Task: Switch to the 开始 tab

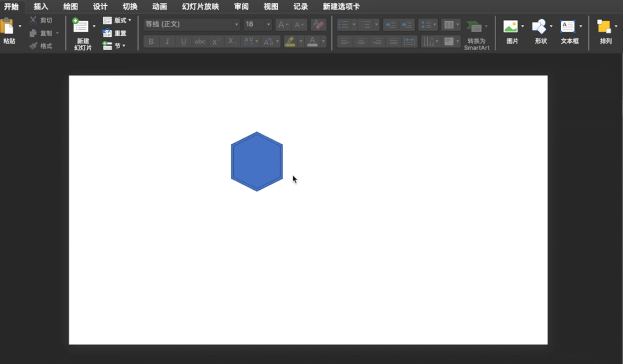Action: 11,6
